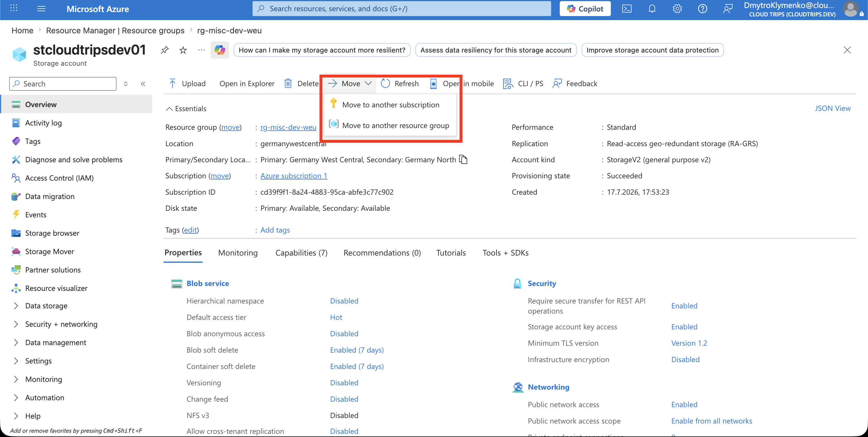Click the user account avatar
Screen dimensions: 868x437
click(x=851, y=9)
